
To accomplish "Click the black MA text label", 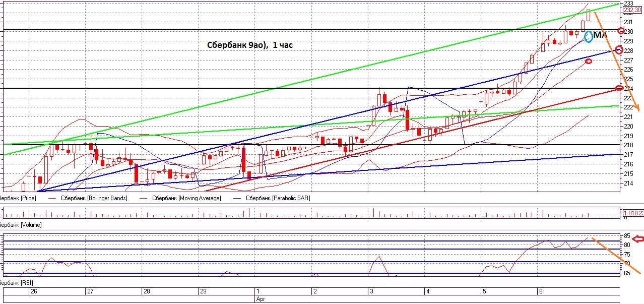I will pos(600,35).
